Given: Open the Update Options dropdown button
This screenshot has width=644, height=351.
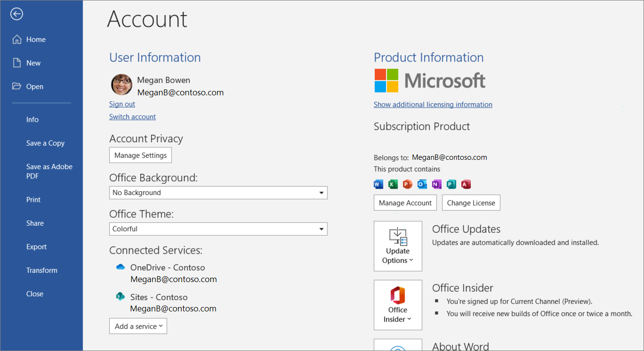Looking at the screenshot, I should (x=398, y=246).
